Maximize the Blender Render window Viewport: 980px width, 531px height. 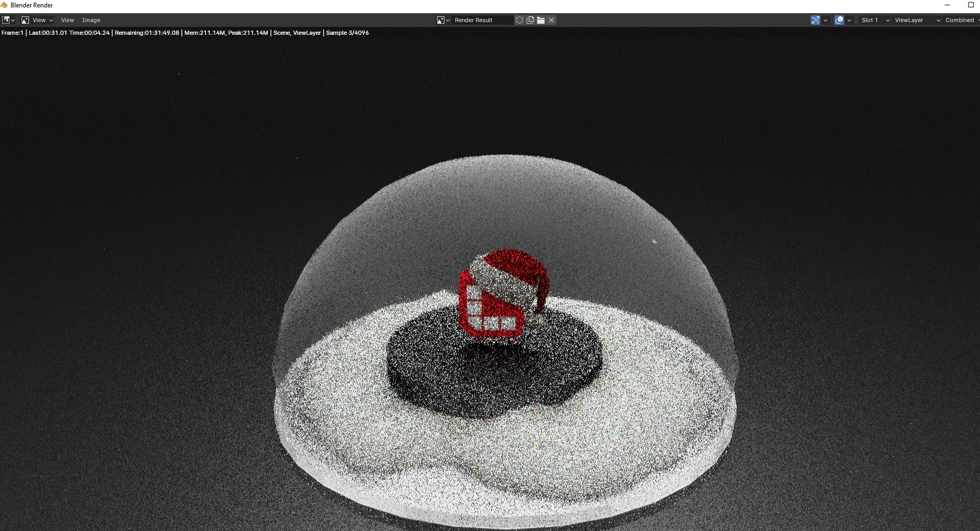coord(971,5)
